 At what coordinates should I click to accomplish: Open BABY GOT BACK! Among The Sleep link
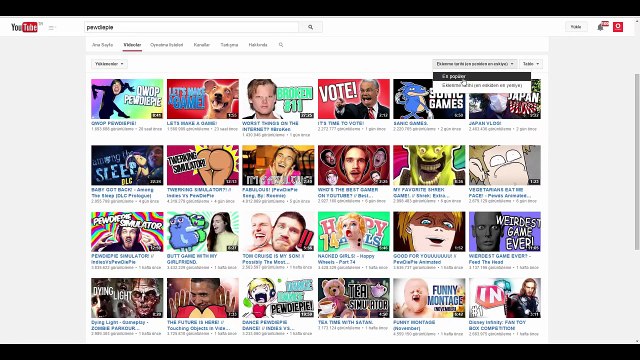(x=122, y=193)
